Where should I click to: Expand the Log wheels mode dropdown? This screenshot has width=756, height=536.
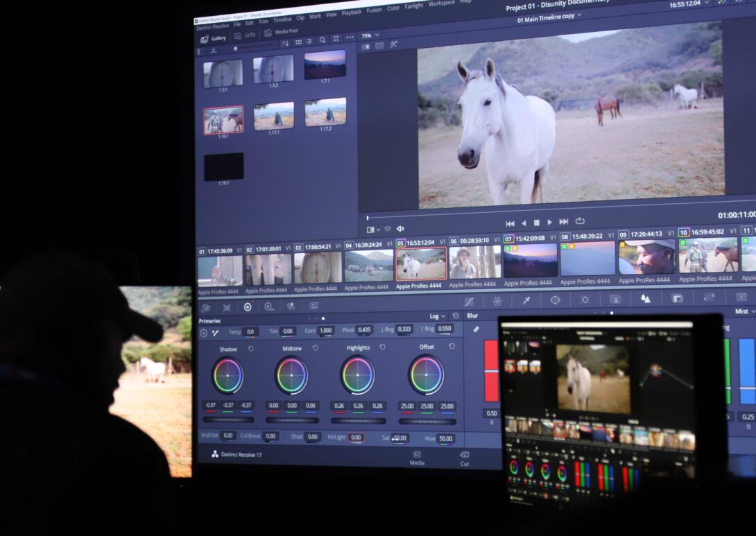click(437, 316)
